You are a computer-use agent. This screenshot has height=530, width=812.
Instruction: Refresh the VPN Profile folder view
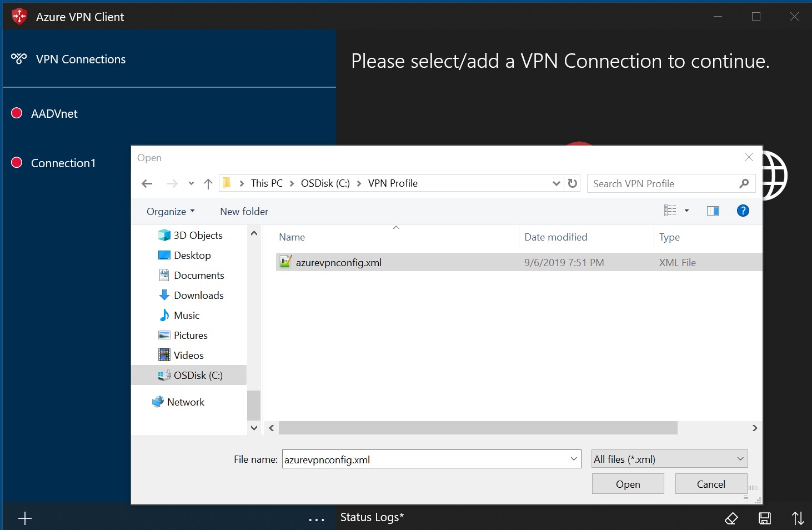[x=572, y=183]
